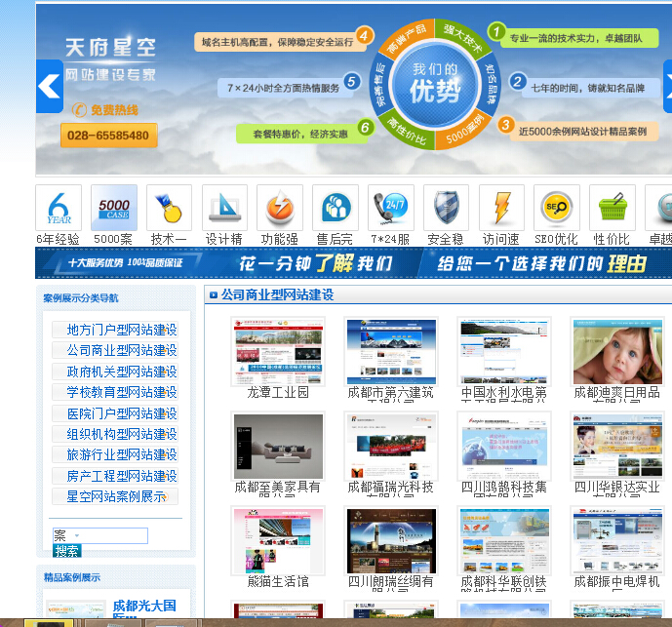Click the 花一分钟了解我们 banner

tap(316, 262)
